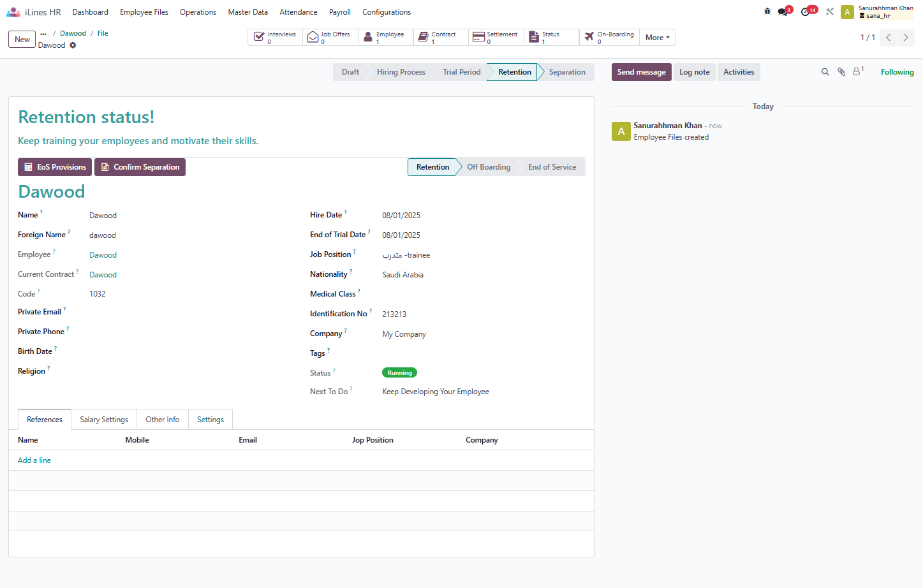
Task: Open the iLines HR app logo
Action: (x=13, y=12)
